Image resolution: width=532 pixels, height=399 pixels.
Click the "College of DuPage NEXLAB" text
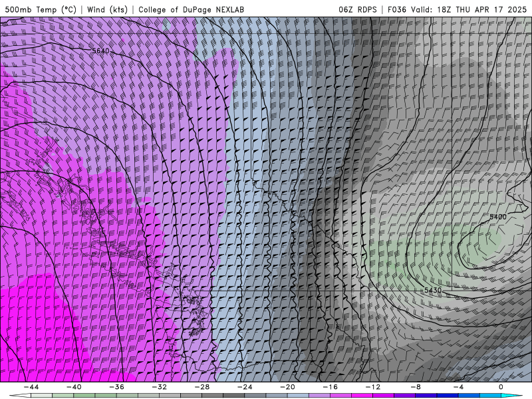[x=191, y=9]
